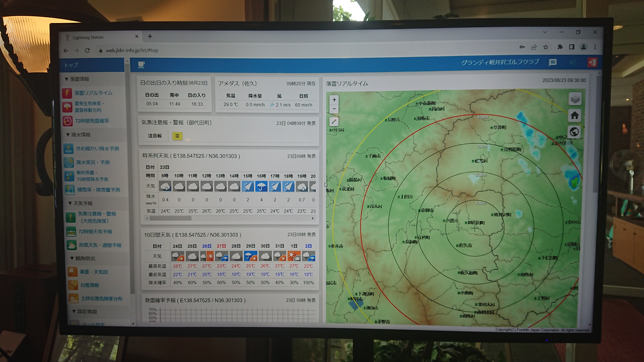Click the 16時 umbrella weather icon
644x362 pixels.
[261, 186]
